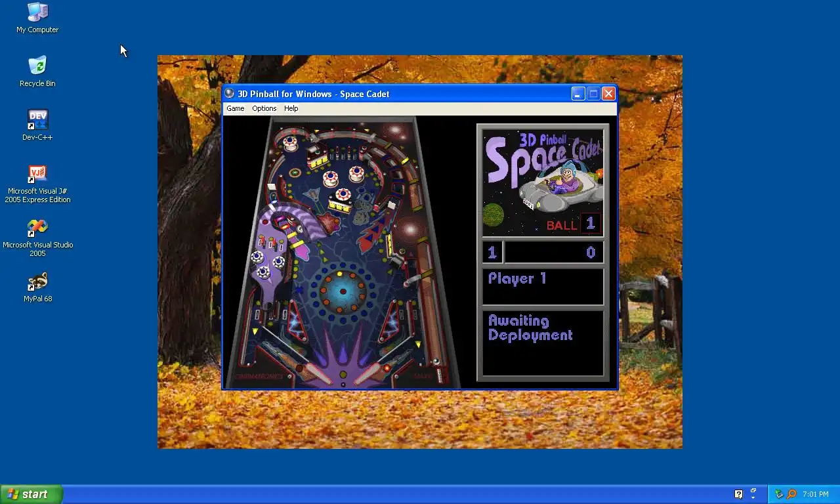Click the Player 1 label
This screenshot has width=840, height=504.
pos(517,279)
